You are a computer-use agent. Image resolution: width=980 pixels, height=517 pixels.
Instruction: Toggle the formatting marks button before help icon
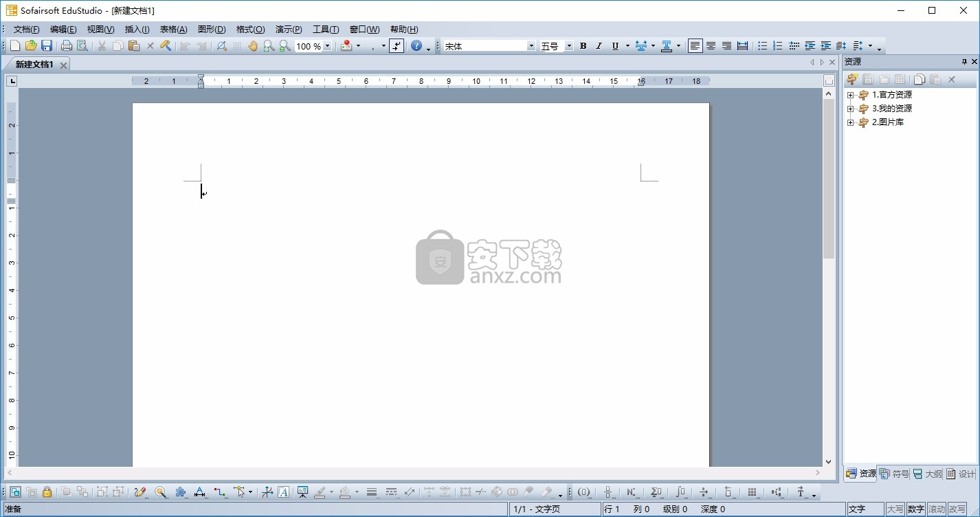[x=397, y=46]
